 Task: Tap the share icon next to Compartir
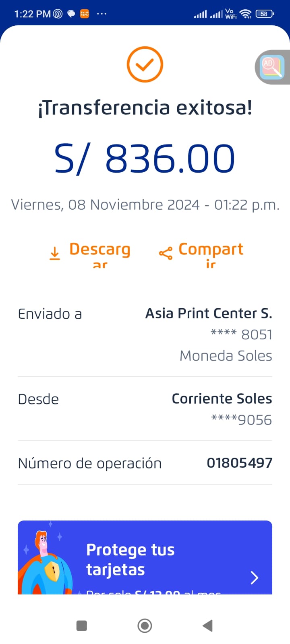pos(166,253)
